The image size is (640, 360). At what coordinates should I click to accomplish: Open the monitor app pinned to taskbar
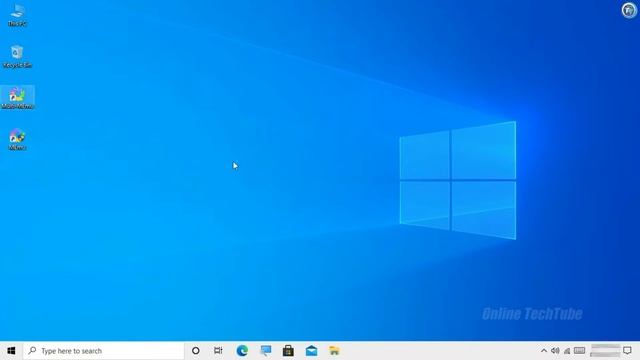[x=266, y=351]
